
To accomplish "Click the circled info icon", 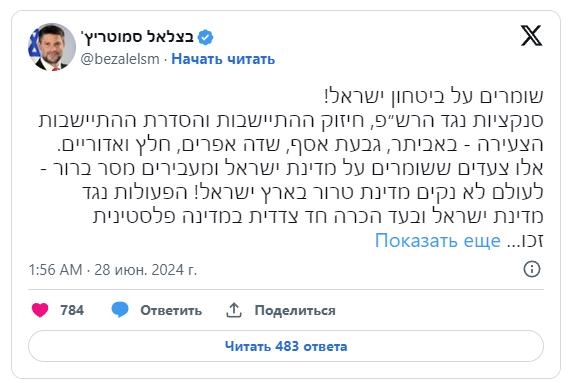I will 532,269.
